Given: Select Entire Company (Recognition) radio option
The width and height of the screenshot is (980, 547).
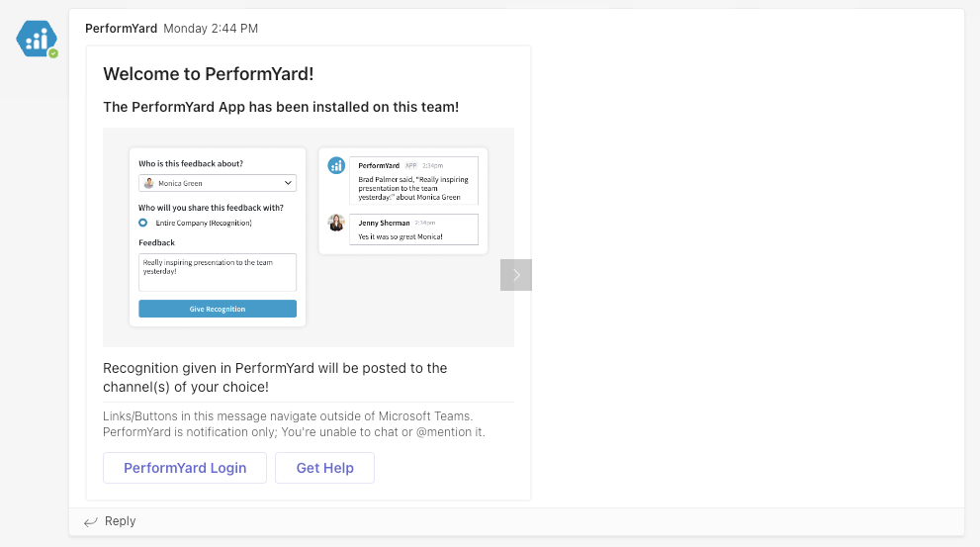Looking at the screenshot, I should click(143, 223).
